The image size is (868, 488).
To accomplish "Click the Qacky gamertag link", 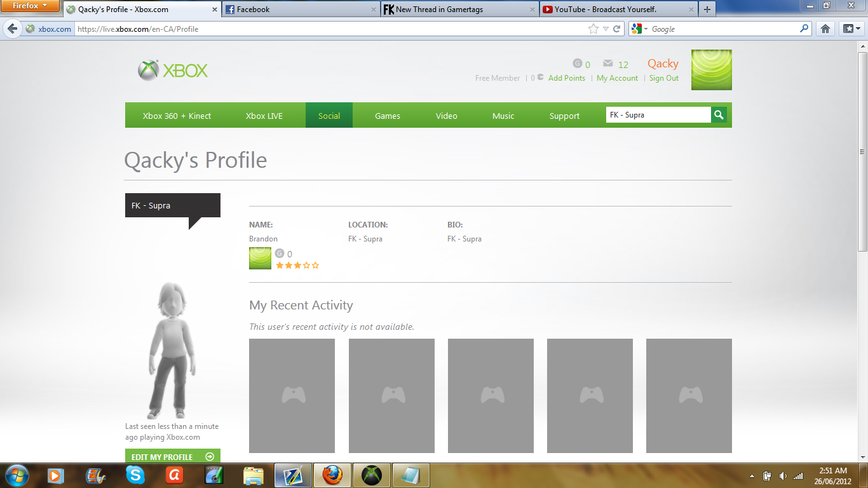I will pos(663,64).
